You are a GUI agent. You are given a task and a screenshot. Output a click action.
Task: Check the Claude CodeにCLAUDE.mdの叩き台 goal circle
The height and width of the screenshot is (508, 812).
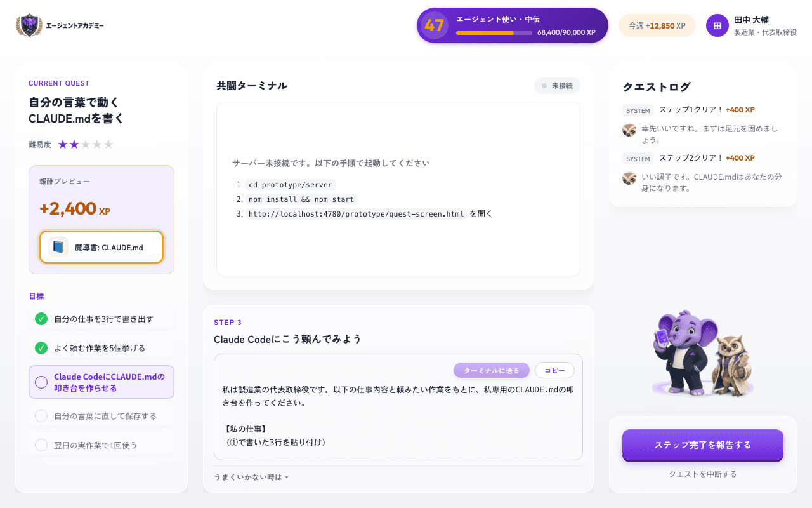tap(41, 382)
